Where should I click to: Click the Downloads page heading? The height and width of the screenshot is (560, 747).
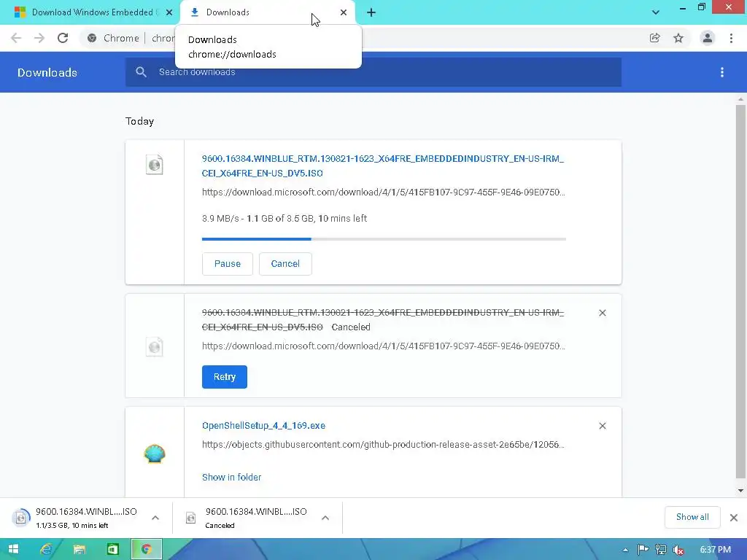(x=47, y=72)
